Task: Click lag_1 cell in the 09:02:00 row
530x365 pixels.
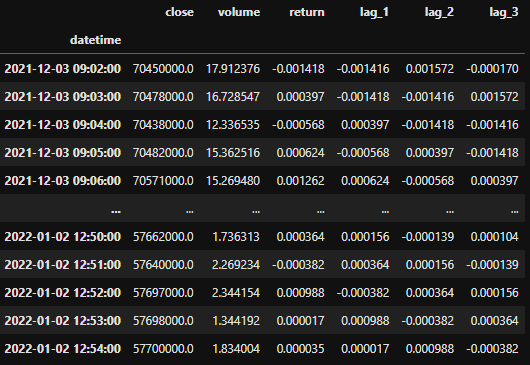Action: pos(363,69)
